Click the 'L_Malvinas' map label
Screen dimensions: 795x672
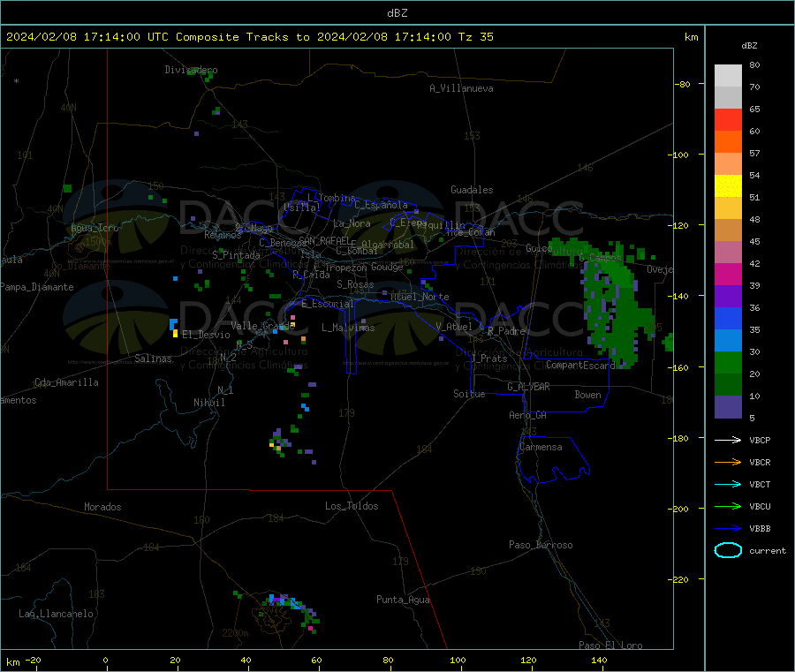point(348,328)
